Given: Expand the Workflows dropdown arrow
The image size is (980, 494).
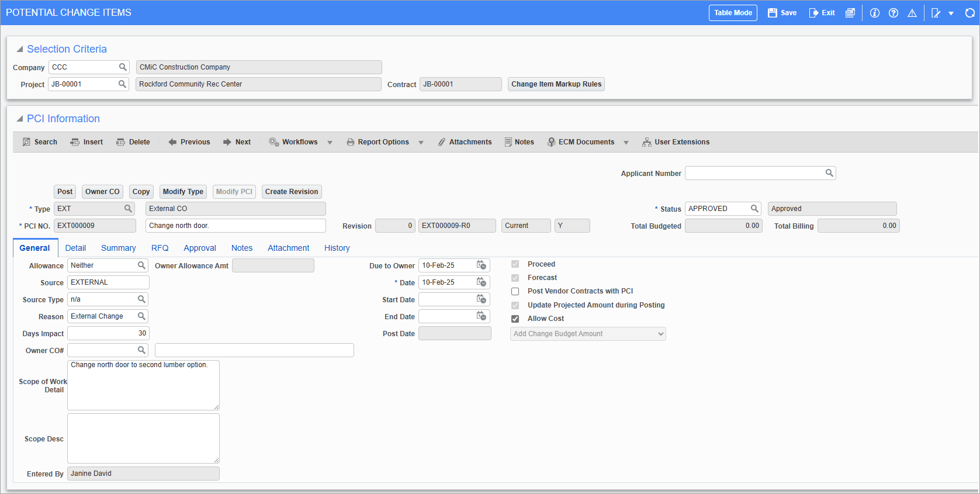Looking at the screenshot, I should [330, 143].
